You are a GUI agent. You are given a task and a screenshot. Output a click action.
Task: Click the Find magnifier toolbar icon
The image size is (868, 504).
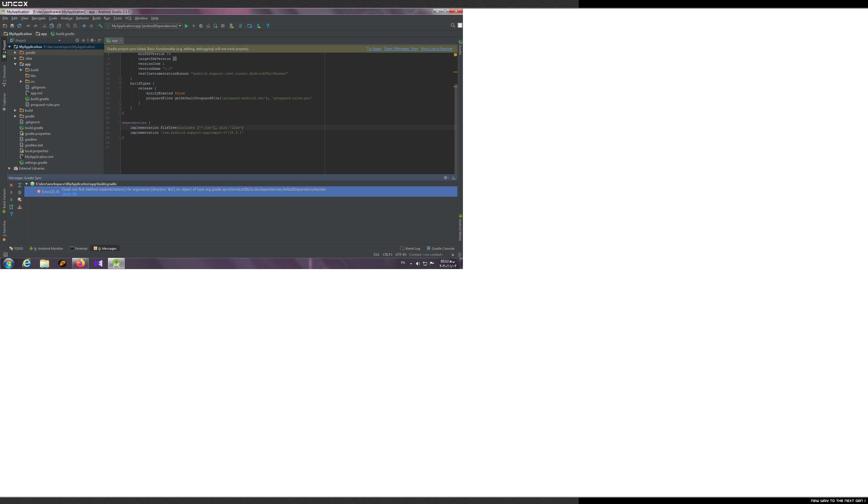(68, 26)
